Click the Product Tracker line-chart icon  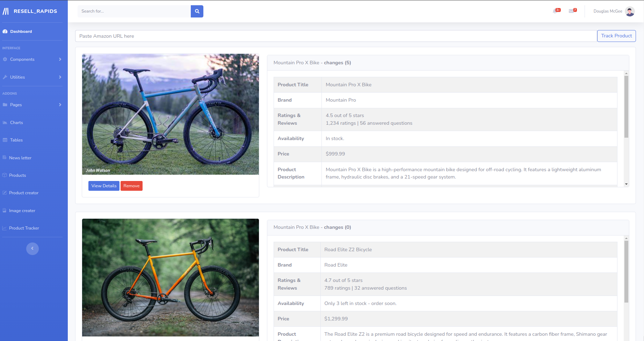[5, 228]
